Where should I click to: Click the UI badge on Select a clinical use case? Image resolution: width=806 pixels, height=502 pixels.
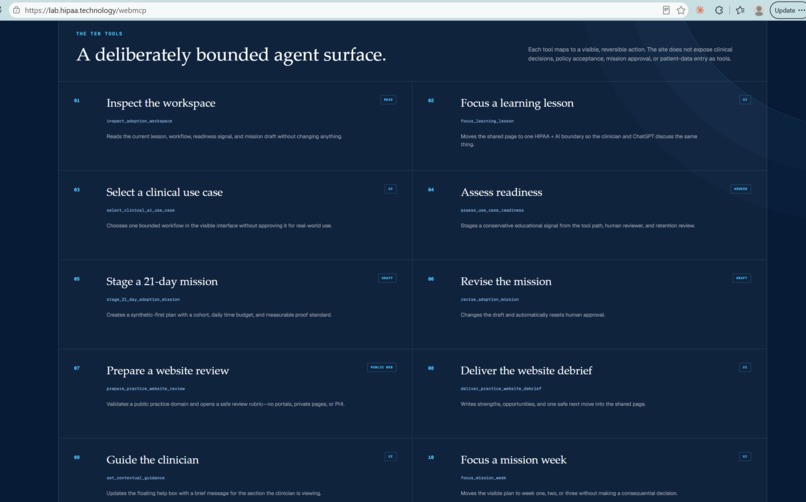[x=390, y=189]
